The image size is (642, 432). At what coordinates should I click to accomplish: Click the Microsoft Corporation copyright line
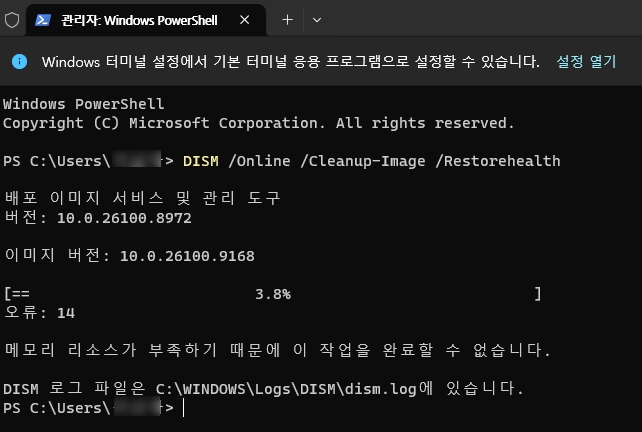click(x=258, y=123)
